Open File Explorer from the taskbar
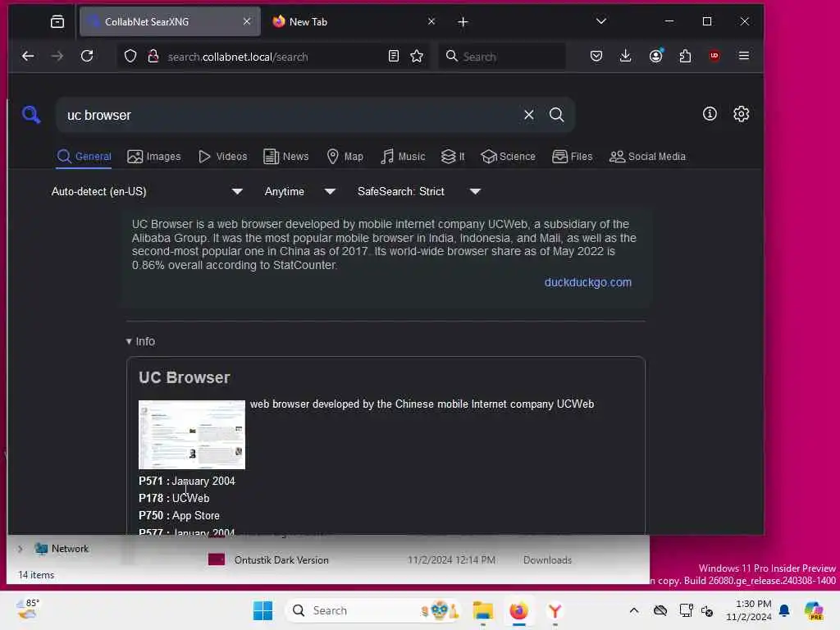The image size is (840, 630). point(482,610)
